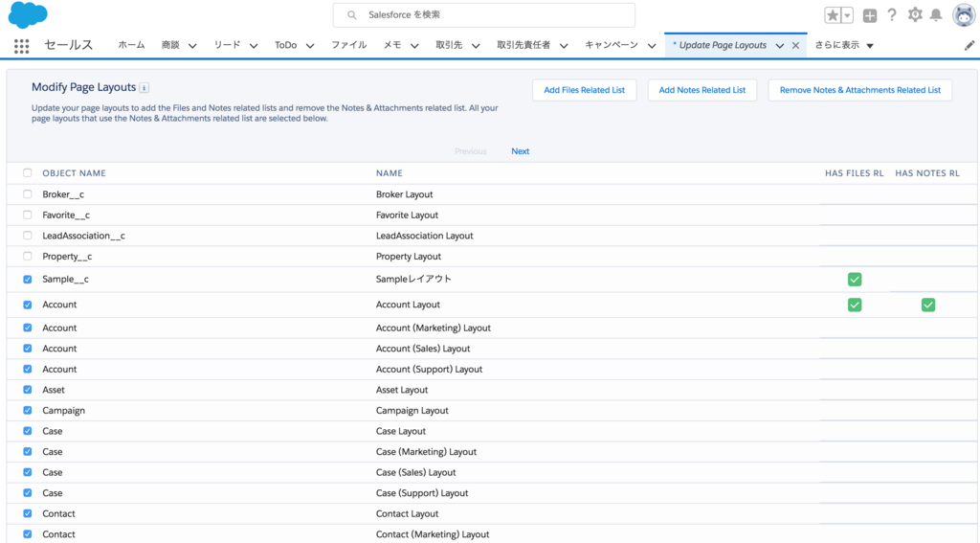The width and height of the screenshot is (980, 543).
Task: Expand the キャンペーン tab dropdown chevron
Action: [x=652, y=46]
